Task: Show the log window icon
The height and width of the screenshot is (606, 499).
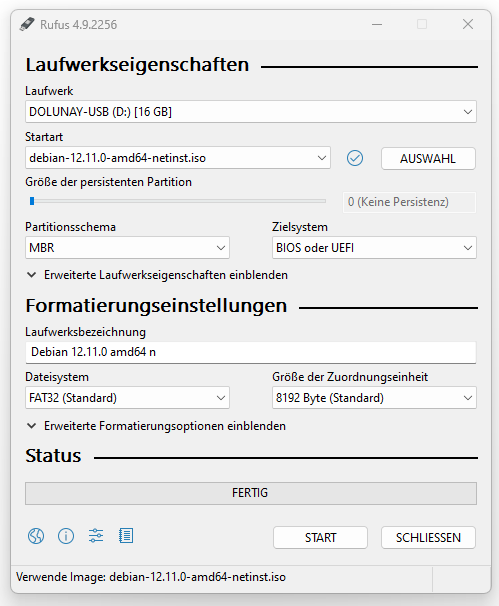Action: [126, 536]
